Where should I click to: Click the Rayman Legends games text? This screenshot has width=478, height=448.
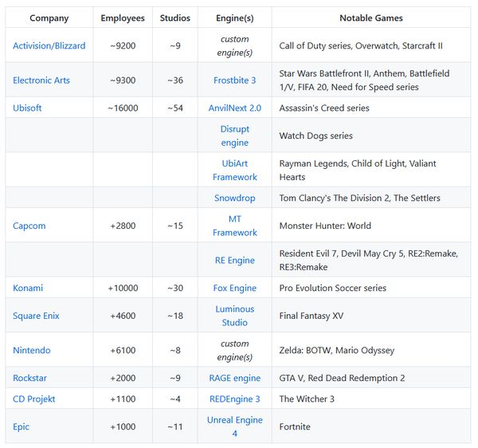(x=358, y=170)
